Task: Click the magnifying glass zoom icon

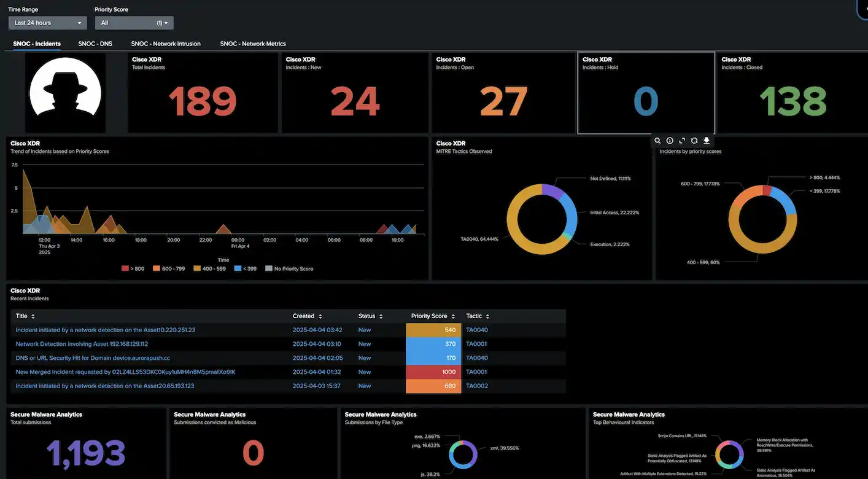Action: 657,141
